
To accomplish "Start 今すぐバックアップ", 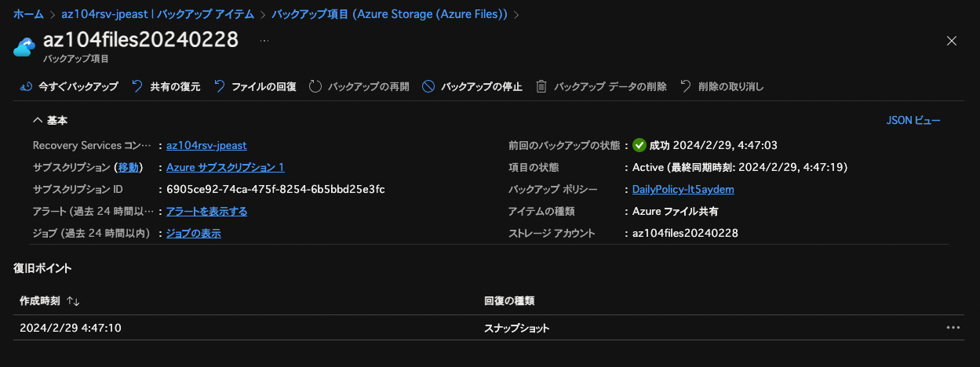I will pos(69,86).
